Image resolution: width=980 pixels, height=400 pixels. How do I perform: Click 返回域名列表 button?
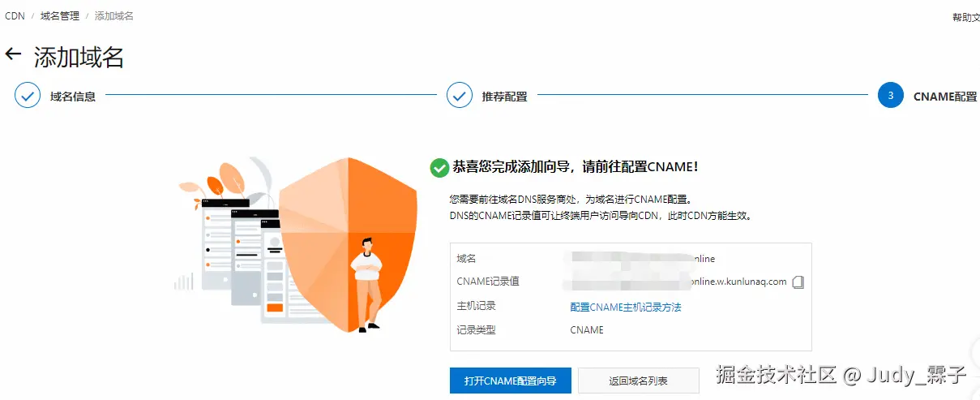(639, 381)
